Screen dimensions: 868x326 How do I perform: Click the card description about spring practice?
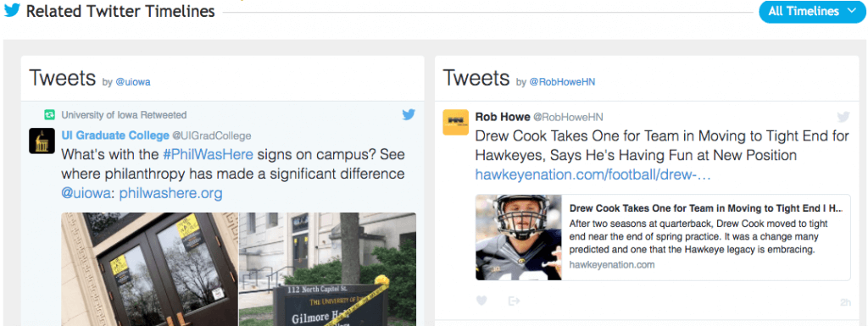pyautogui.click(x=698, y=236)
